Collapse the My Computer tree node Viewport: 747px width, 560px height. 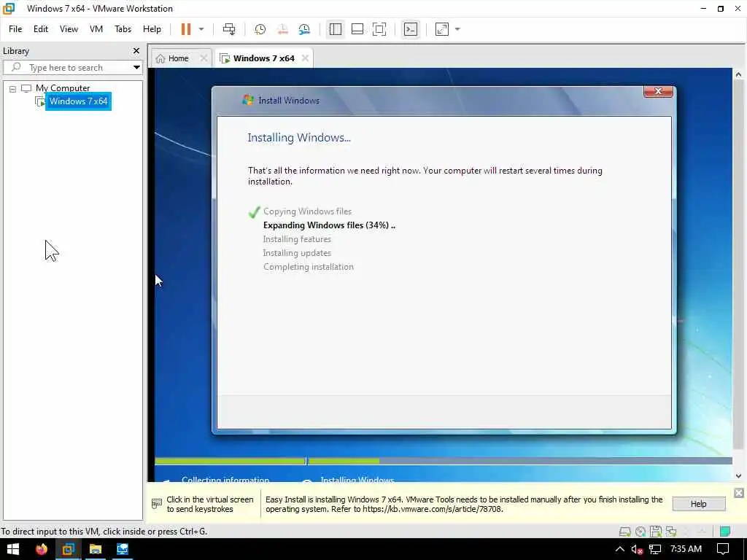tap(13, 88)
